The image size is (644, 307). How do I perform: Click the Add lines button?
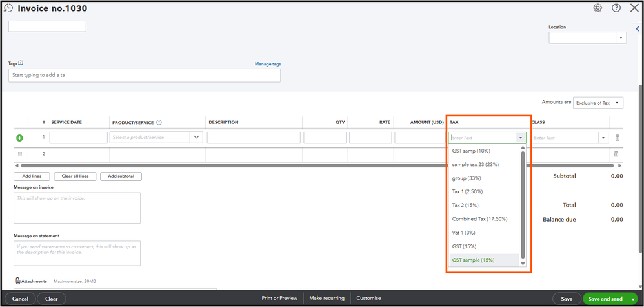(32, 176)
